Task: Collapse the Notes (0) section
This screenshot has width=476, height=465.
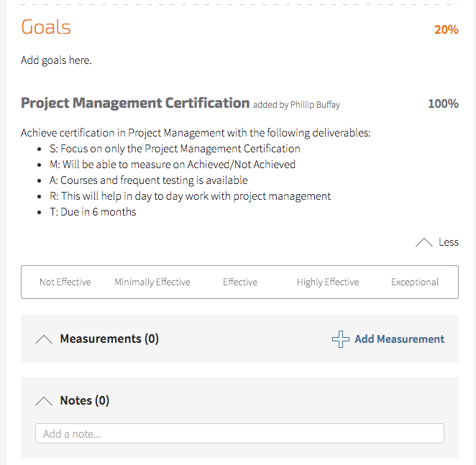Action: (44, 401)
